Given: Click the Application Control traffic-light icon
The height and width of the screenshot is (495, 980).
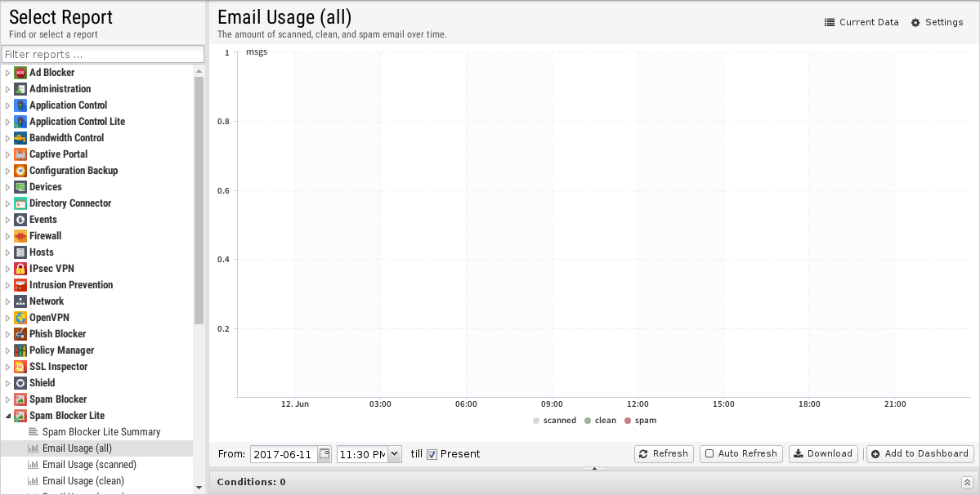Looking at the screenshot, I should [20, 105].
